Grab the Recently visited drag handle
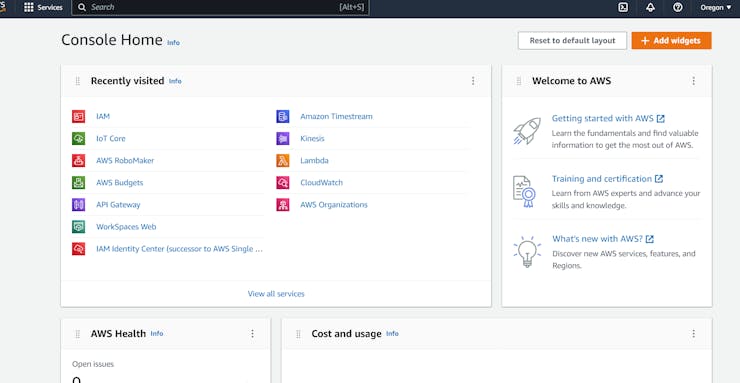This screenshot has width=740, height=383. pyautogui.click(x=78, y=81)
